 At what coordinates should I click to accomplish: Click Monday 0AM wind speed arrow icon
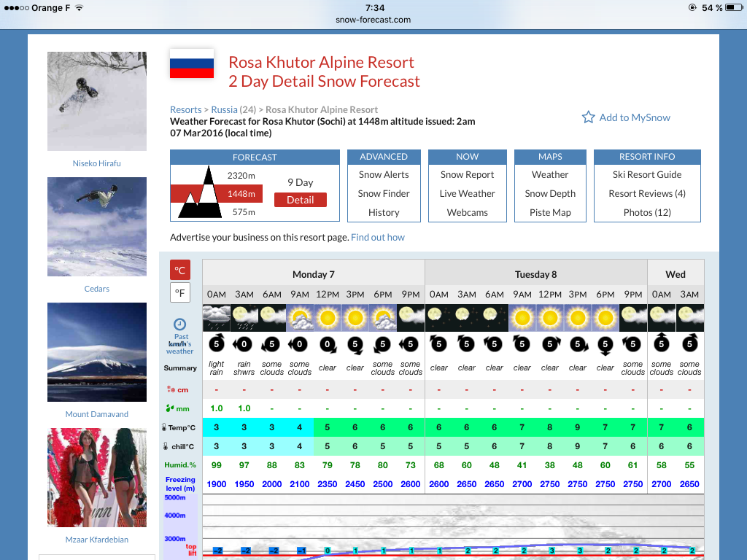click(216, 343)
